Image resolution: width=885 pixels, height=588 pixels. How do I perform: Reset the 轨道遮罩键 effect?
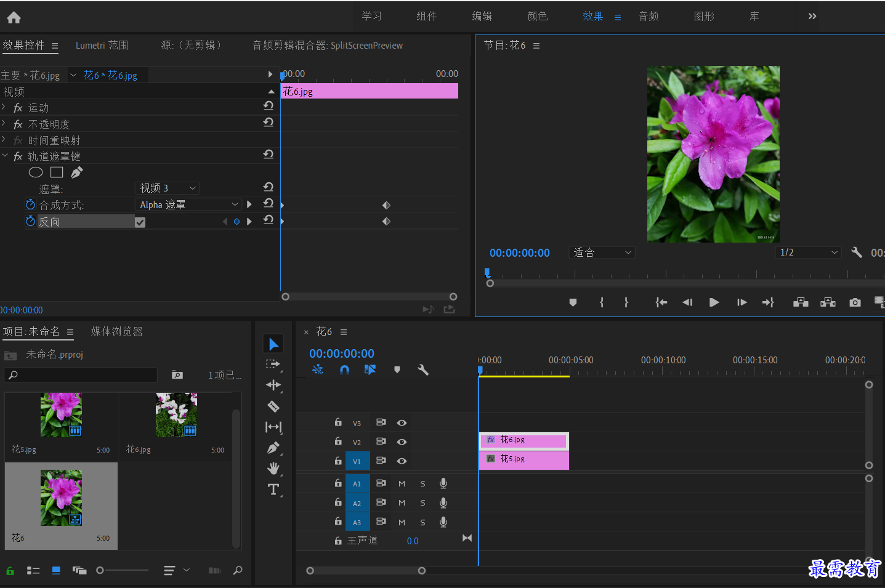[x=268, y=155]
